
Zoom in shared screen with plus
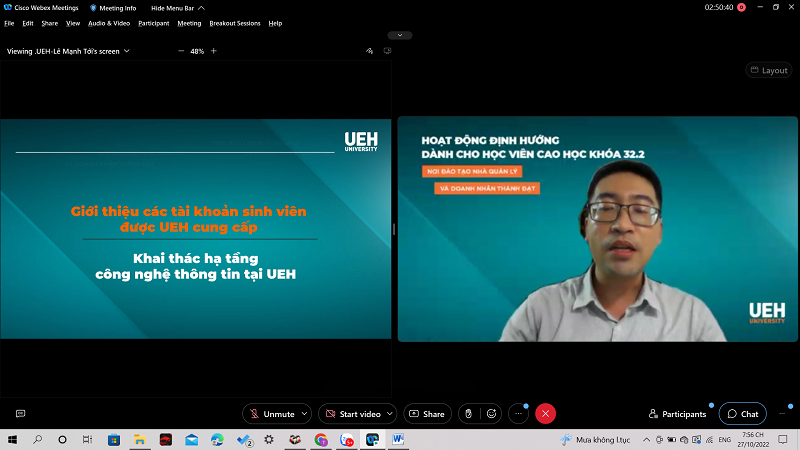coord(214,51)
